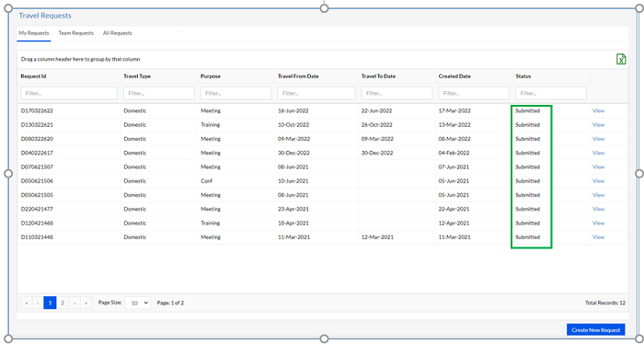Viewport: 644px width, 344px height.
Task: Click Created Date 22-Apr-2021
Action: (454, 209)
